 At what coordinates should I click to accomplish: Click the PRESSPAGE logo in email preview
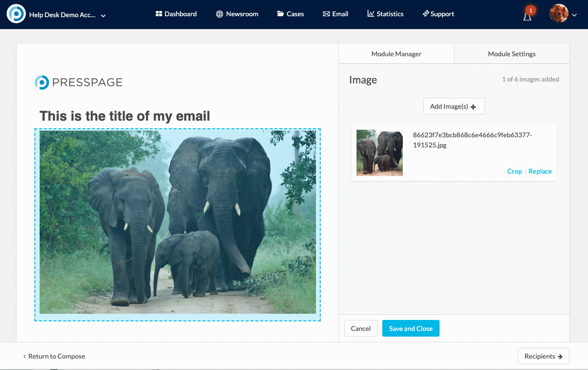(x=79, y=82)
